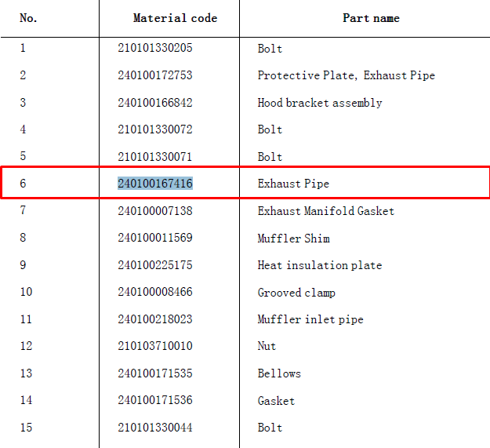This screenshot has height=448, width=490.
Task: Select Exhaust Manifold Gasket row text
Action: pyautogui.click(x=325, y=211)
